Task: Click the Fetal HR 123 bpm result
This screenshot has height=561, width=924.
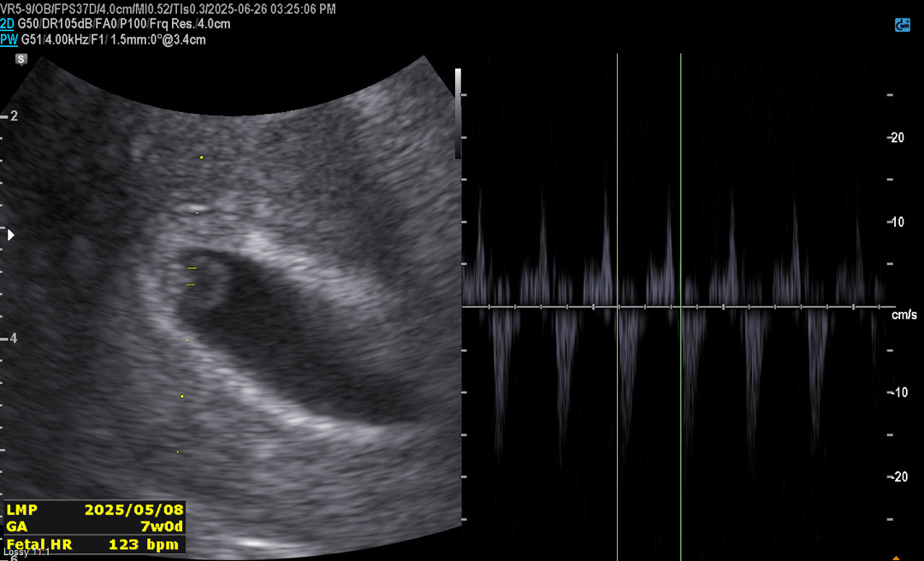Action: click(143, 545)
